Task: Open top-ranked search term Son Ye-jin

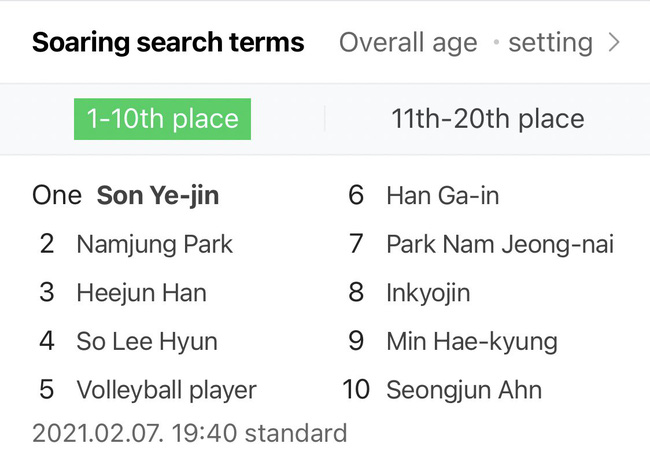Action: tap(157, 195)
